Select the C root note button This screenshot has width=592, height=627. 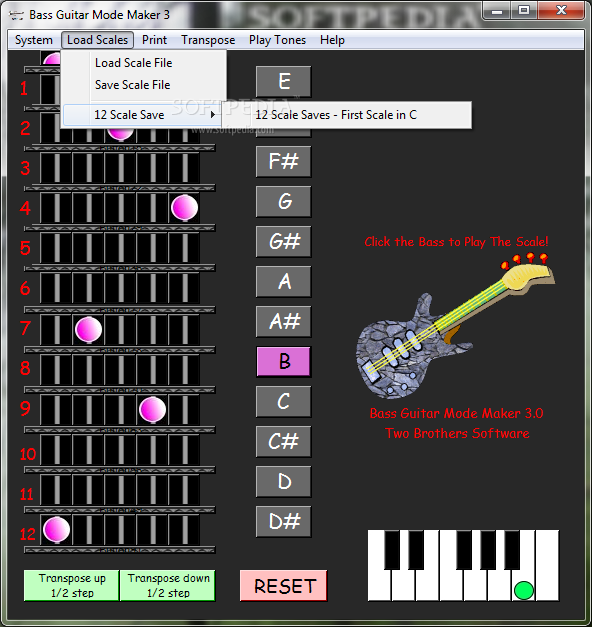[x=284, y=401]
